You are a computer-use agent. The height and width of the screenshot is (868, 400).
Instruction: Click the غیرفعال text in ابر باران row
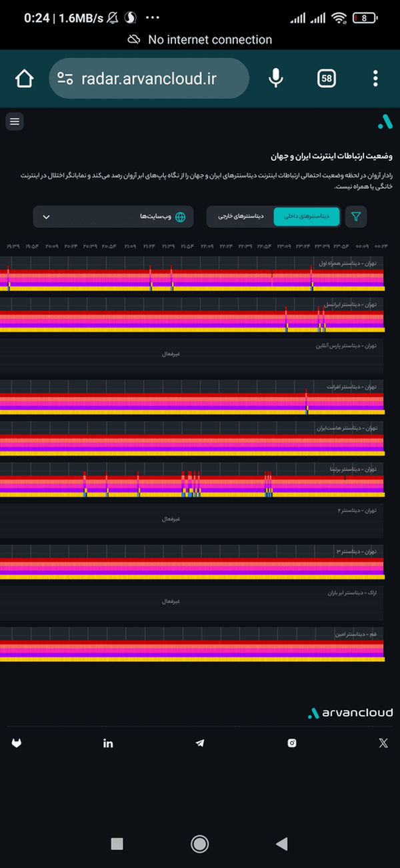pyautogui.click(x=171, y=601)
